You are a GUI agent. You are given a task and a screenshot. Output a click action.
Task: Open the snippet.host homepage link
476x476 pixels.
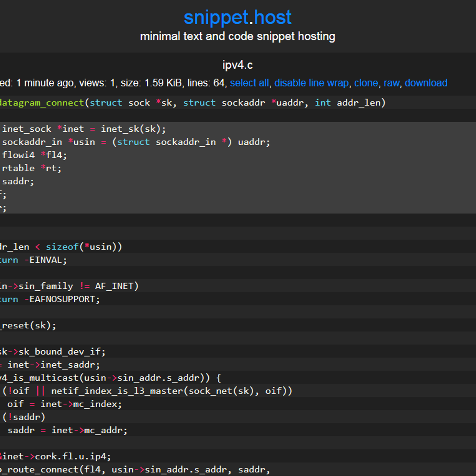[237, 17]
